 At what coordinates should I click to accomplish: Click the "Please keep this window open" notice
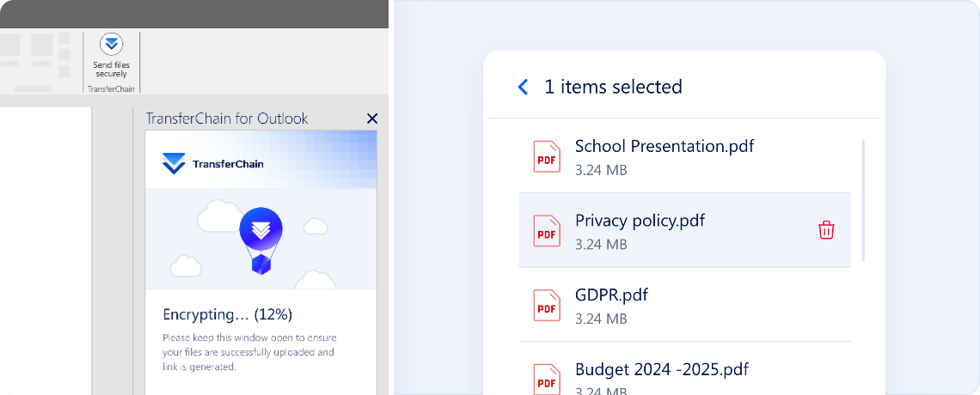point(249,352)
